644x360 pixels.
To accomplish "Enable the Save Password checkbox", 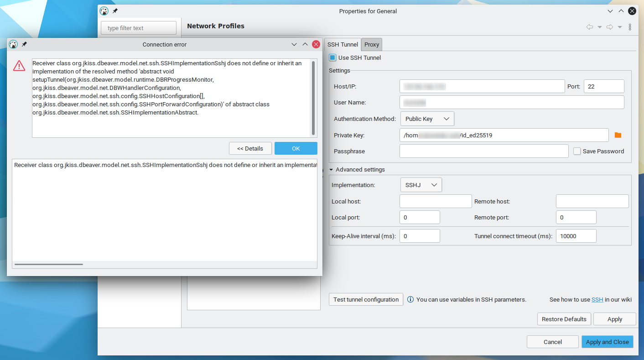I will (x=577, y=151).
